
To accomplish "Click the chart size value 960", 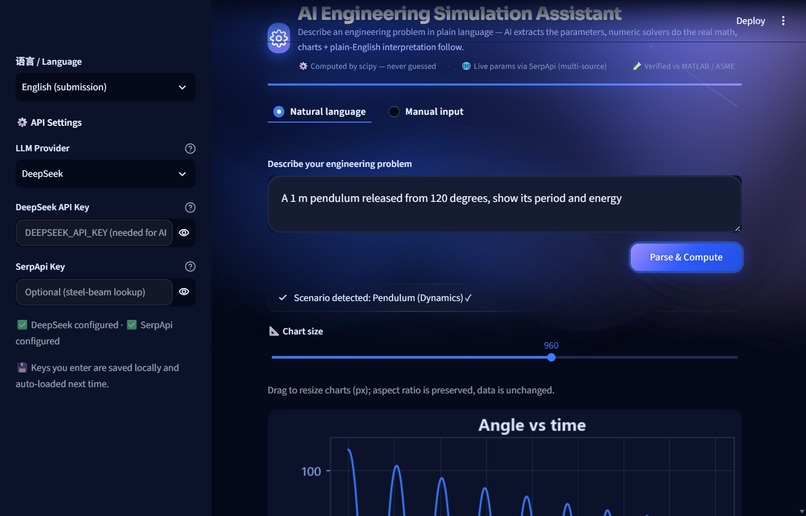I will coord(551,345).
